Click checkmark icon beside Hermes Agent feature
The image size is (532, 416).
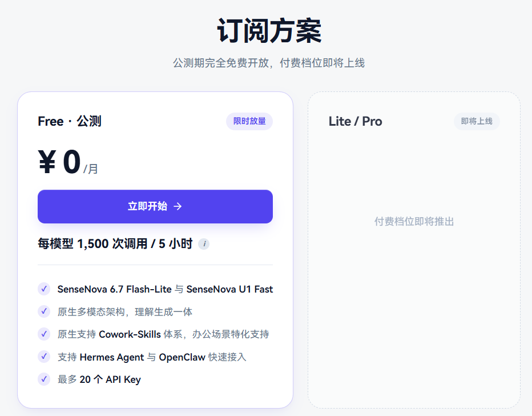(x=44, y=357)
